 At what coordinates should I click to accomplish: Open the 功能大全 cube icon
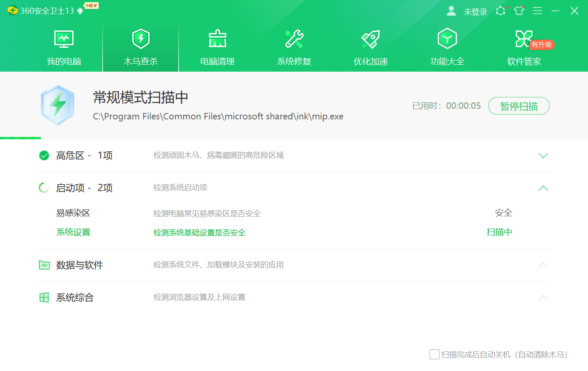(447, 38)
